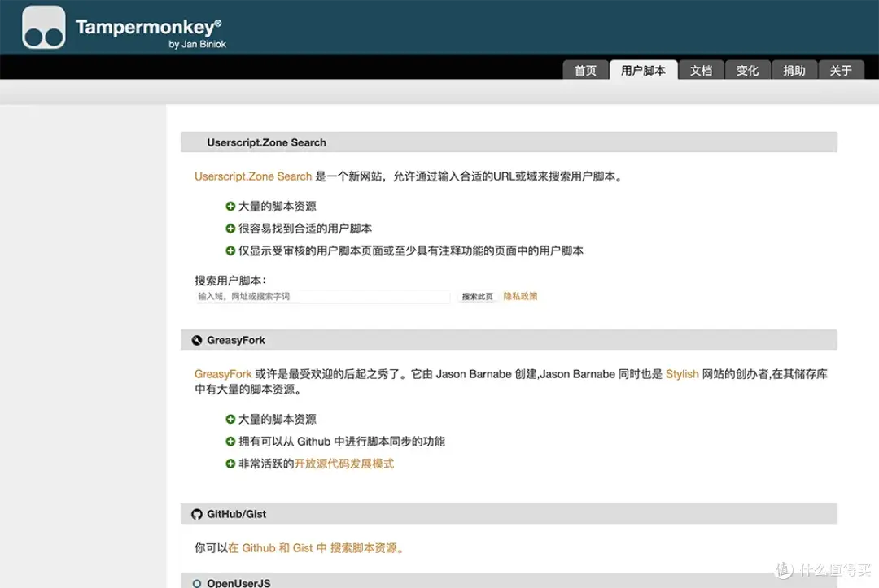Visit the Stylish link

coord(682,374)
